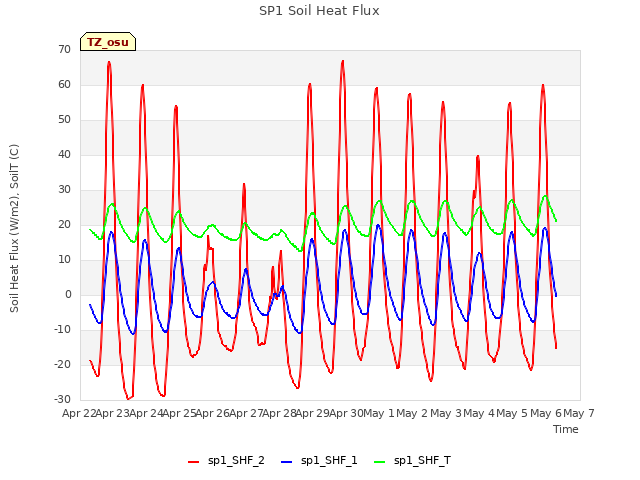Click the Apr 25 x-axis tick label

[179, 413]
